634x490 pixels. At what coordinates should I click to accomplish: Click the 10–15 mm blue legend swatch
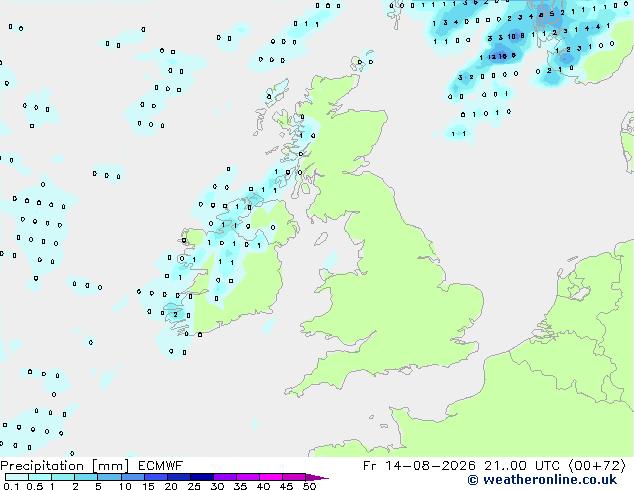coord(132,477)
